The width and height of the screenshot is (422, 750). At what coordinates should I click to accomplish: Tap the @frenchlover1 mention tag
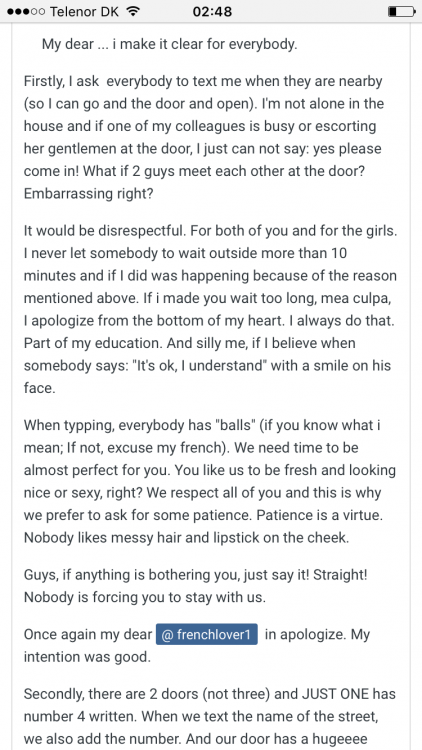click(x=206, y=635)
